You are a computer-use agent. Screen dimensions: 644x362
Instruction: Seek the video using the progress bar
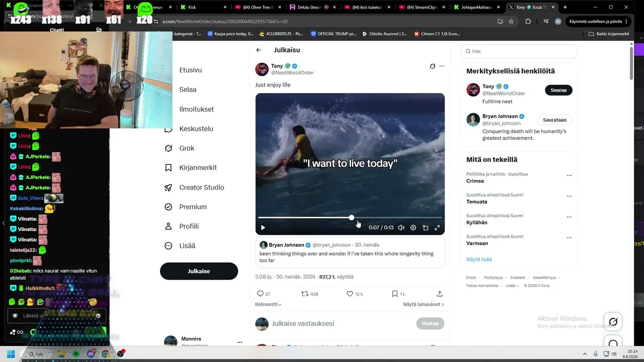[x=350, y=218]
